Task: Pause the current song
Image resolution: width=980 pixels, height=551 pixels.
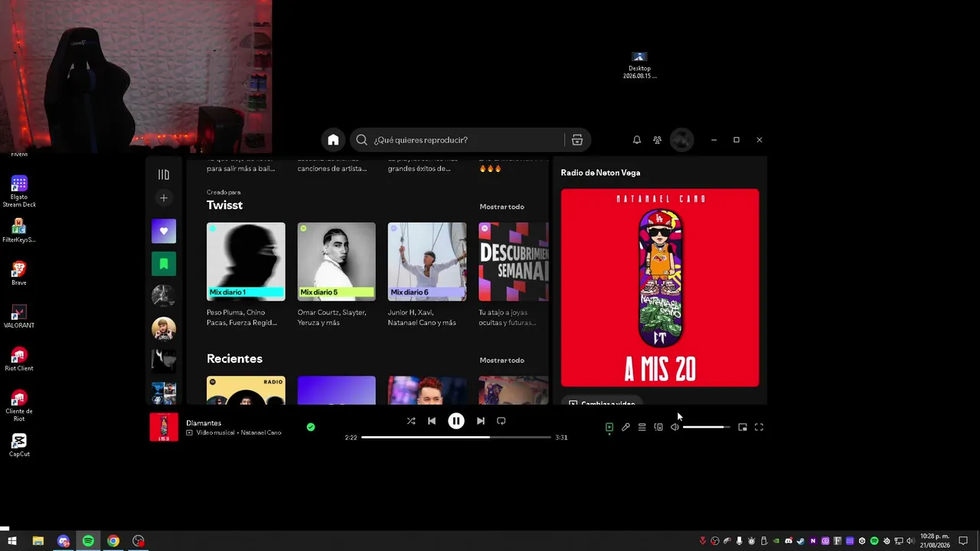Action: [456, 421]
